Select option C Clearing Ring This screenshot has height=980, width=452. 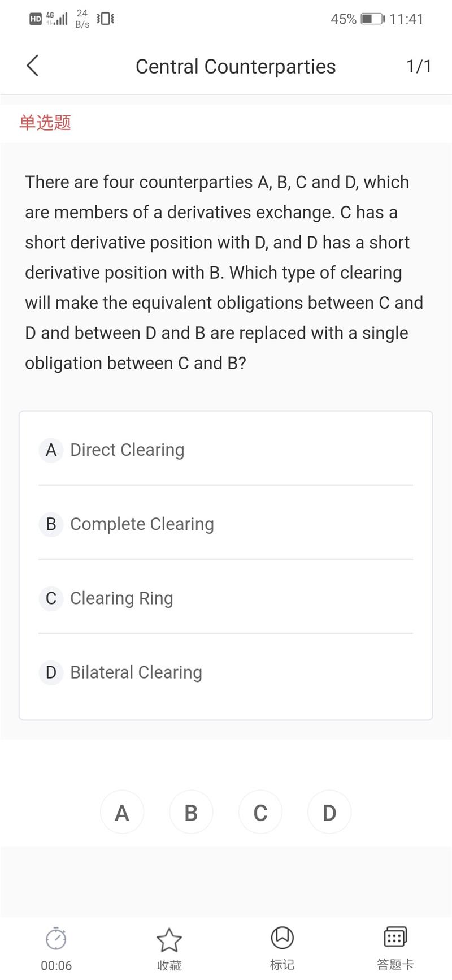(x=121, y=598)
